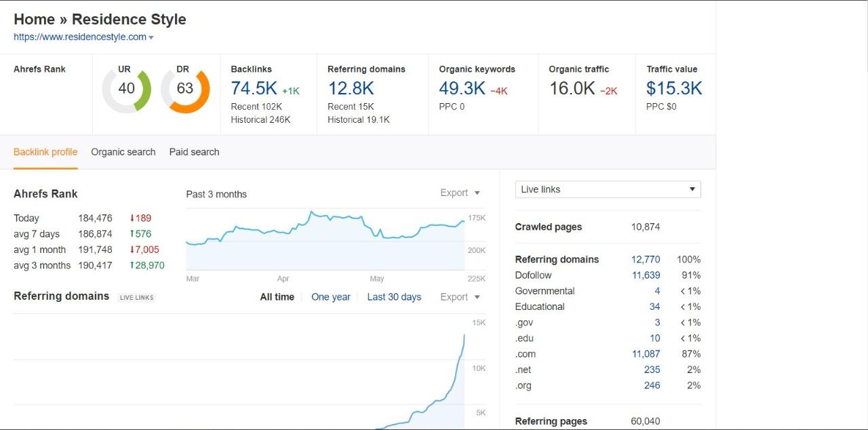Viewport: 868px width, 430px height.
Task: Open the Export dropdown for Referring domains chart
Action: [x=459, y=296]
